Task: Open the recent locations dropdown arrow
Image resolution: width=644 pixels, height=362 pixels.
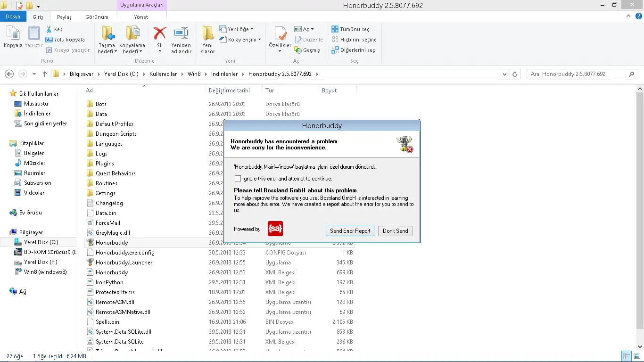Action: tap(34, 74)
